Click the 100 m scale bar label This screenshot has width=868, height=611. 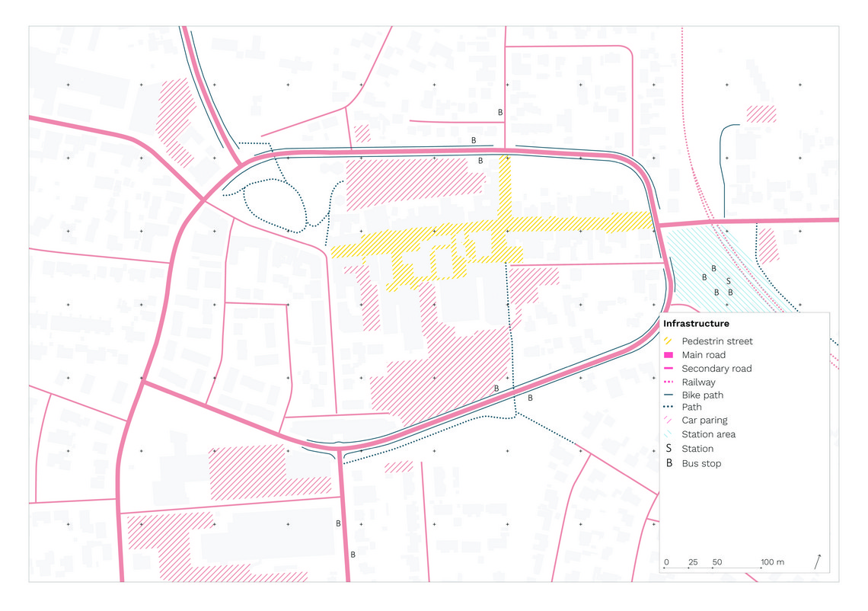(772, 561)
